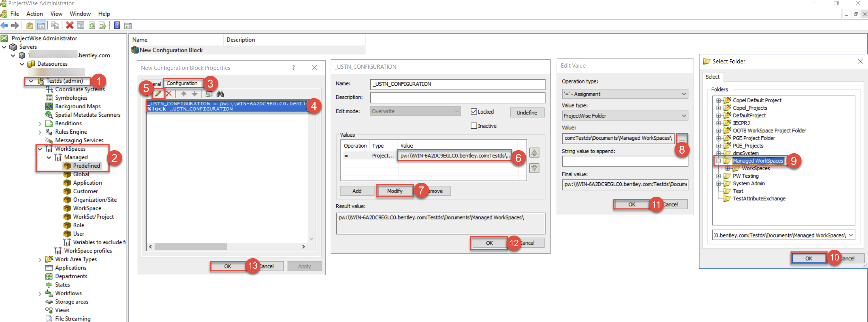Expand the Rules Engine tree node

point(40,132)
